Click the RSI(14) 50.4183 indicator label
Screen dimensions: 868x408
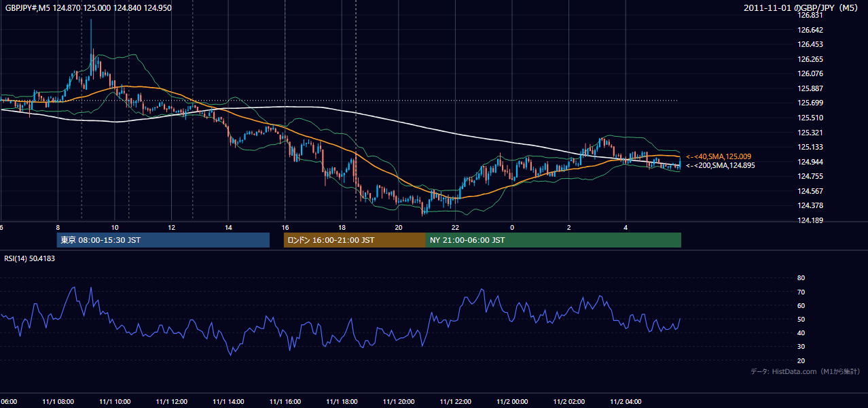(x=30, y=258)
